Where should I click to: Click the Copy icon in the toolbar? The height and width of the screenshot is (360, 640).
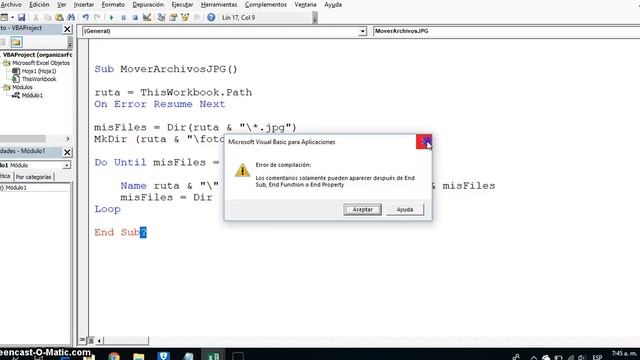tap(47, 18)
